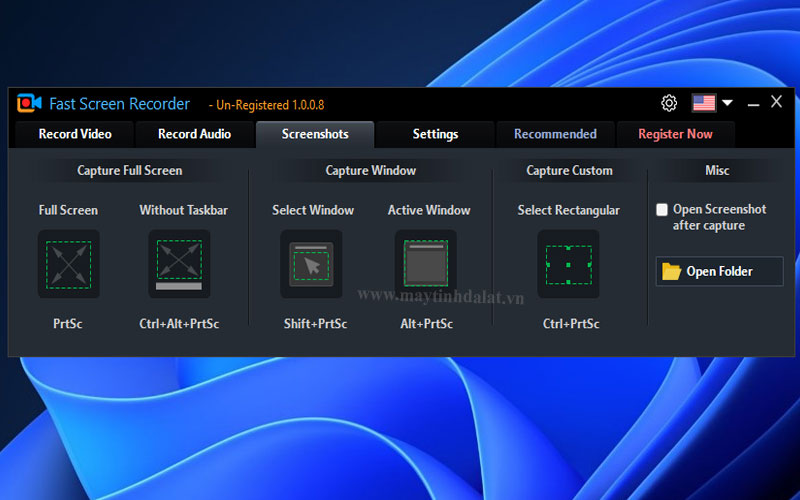Image resolution: width=800 pixels, height=500 pixels.
Task: Click the Register Now tab
Action: click(x=675, y=134)
